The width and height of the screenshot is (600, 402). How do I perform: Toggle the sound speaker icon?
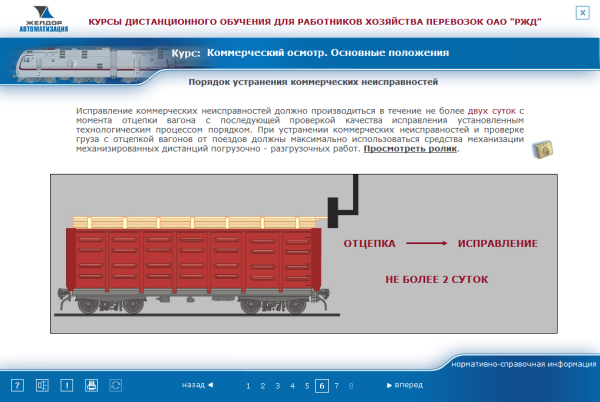tap(42, 385)
